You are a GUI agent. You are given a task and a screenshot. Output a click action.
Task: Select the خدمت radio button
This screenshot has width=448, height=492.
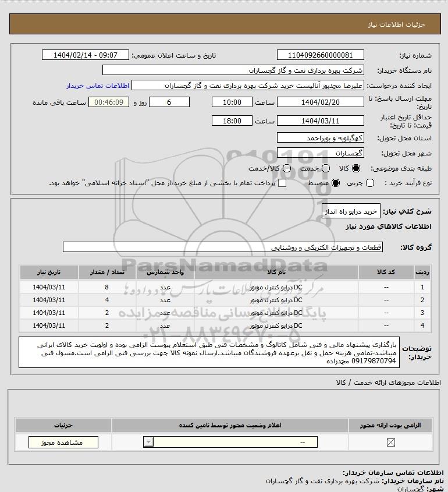326,168
